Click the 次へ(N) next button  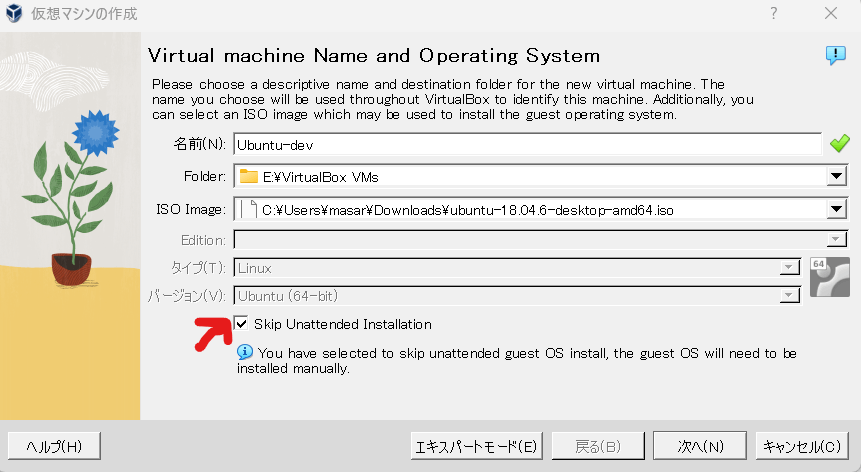point(700,446)
